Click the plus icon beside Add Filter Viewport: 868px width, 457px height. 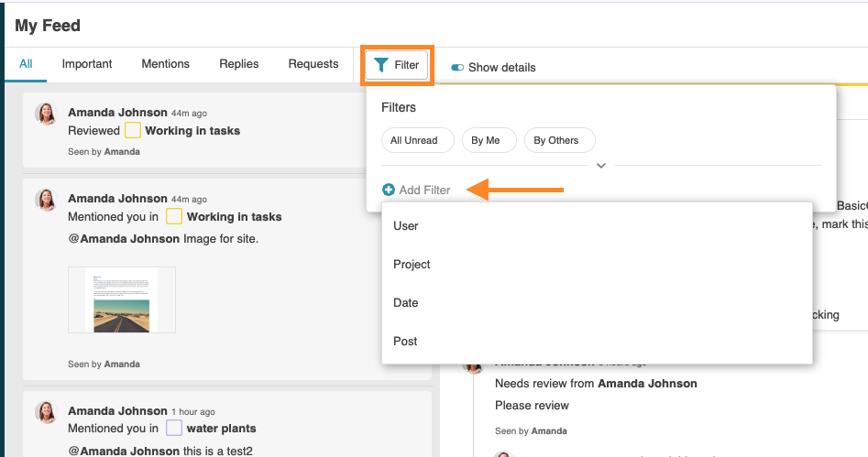pyautogui.click(x=389, y=190)
